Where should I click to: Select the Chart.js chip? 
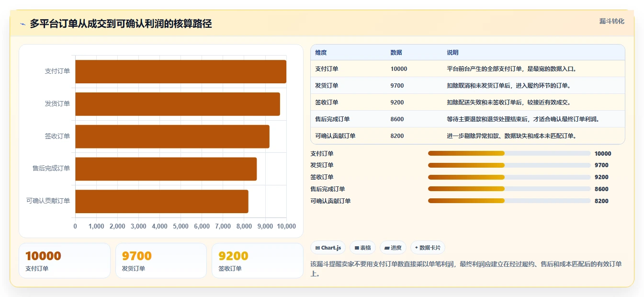click(x=328, y=248)
